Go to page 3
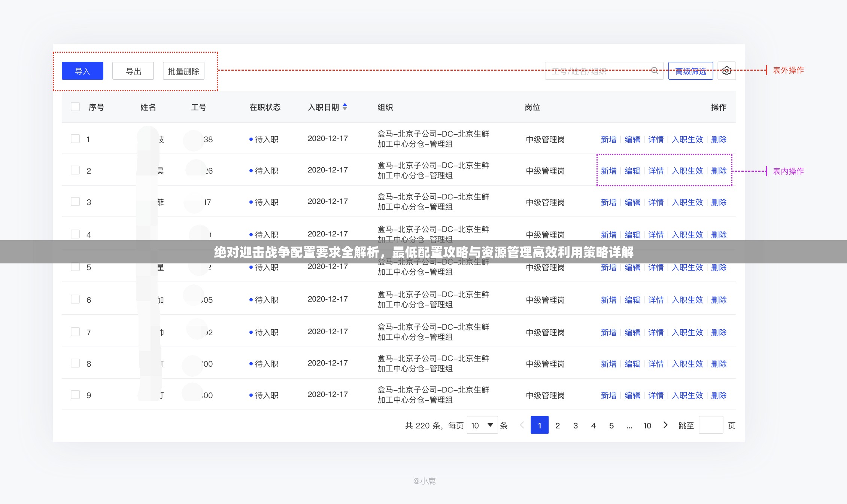The width and height of the screenshot is (847, 504). (576, 425)
